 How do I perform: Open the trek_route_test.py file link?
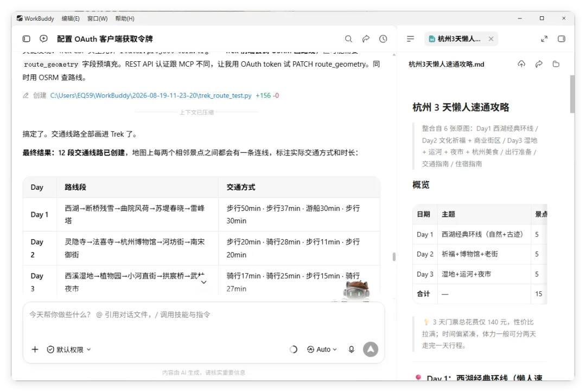(x=151, y=95)
